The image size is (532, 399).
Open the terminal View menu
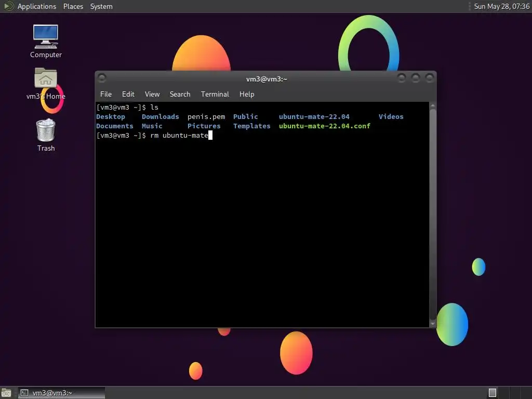[152, 94]
